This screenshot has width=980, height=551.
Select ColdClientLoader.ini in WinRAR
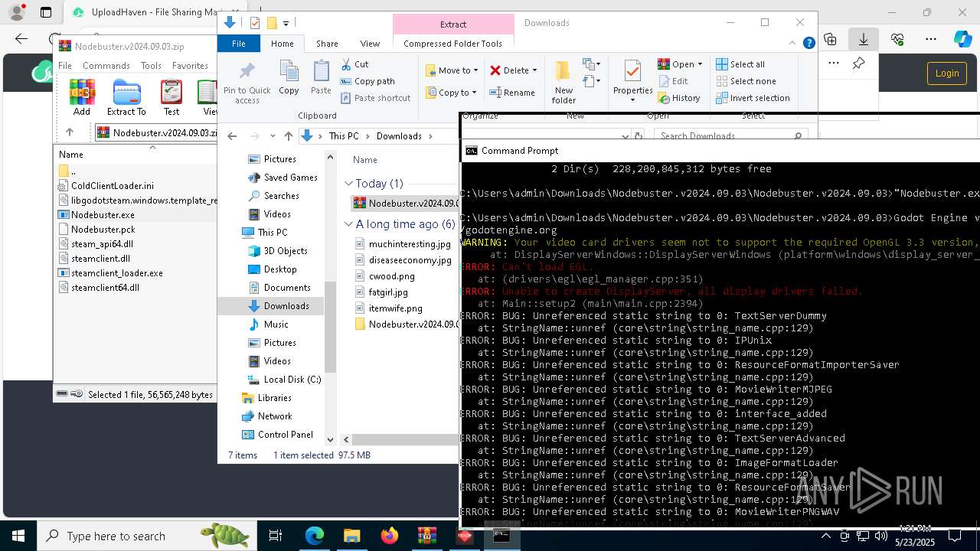click(x=113, y=186)
